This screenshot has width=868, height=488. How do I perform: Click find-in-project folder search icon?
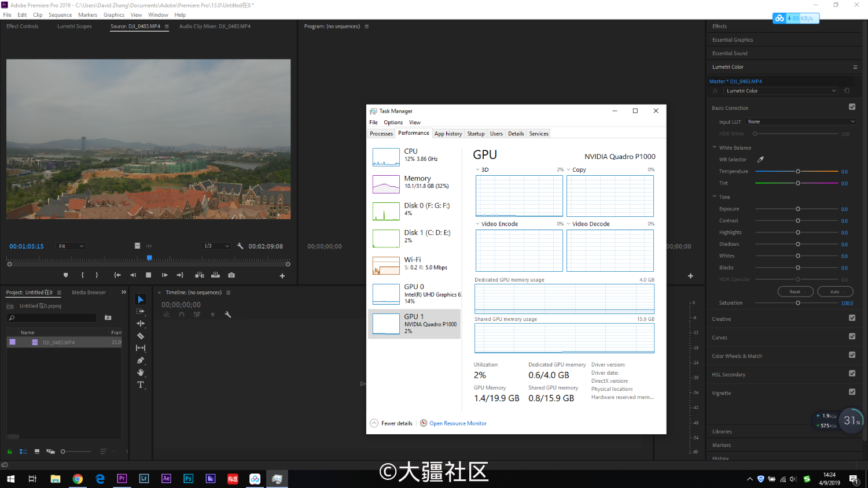[108, 317]
